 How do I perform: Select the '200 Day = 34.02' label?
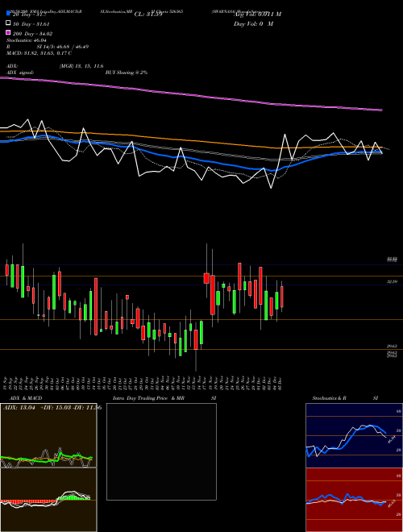pyautogui.click(x=32, y=34)
